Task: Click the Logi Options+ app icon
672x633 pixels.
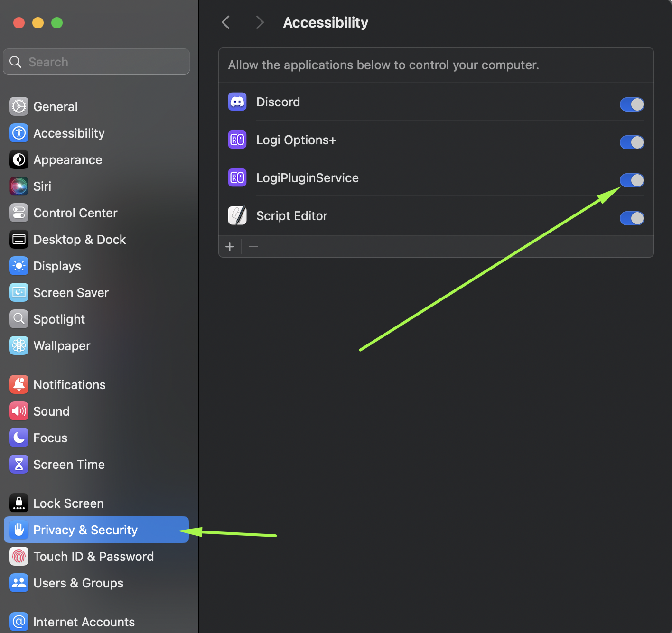Action: tap(237, 140)
